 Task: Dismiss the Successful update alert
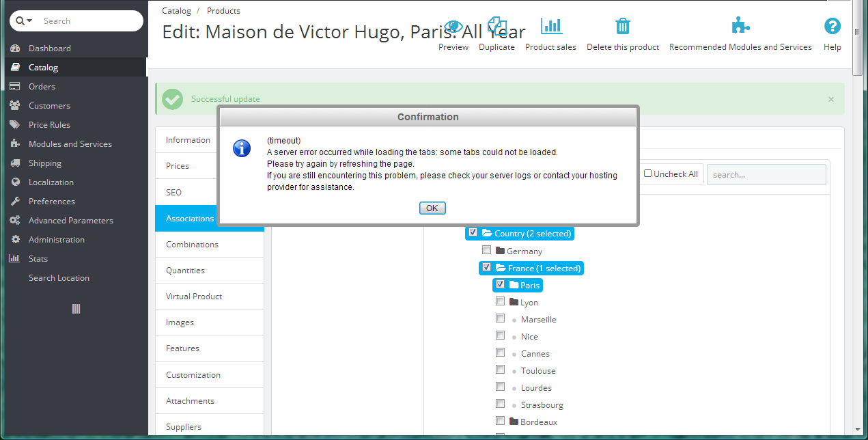831,99
